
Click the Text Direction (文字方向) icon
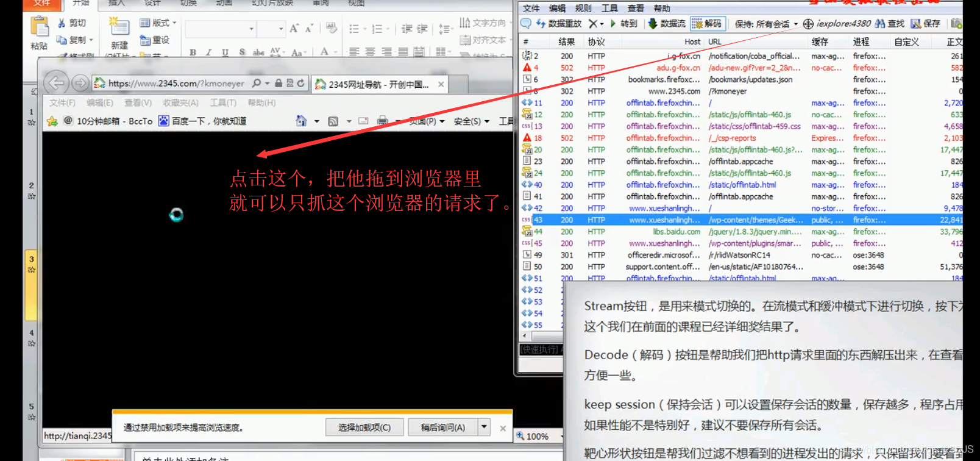click(465, 23)
